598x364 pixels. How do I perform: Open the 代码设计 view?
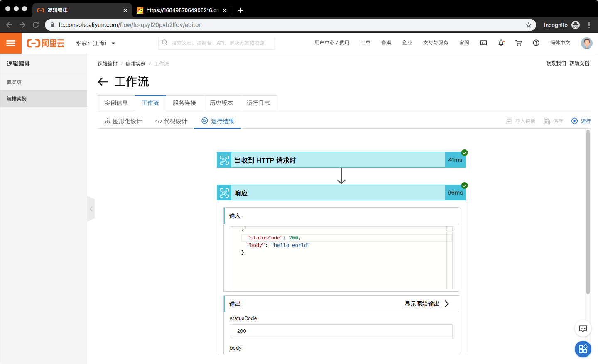(x=171, y=121)
